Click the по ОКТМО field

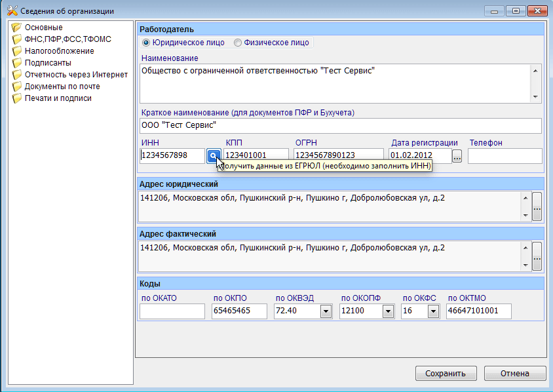tap(478, 311)
